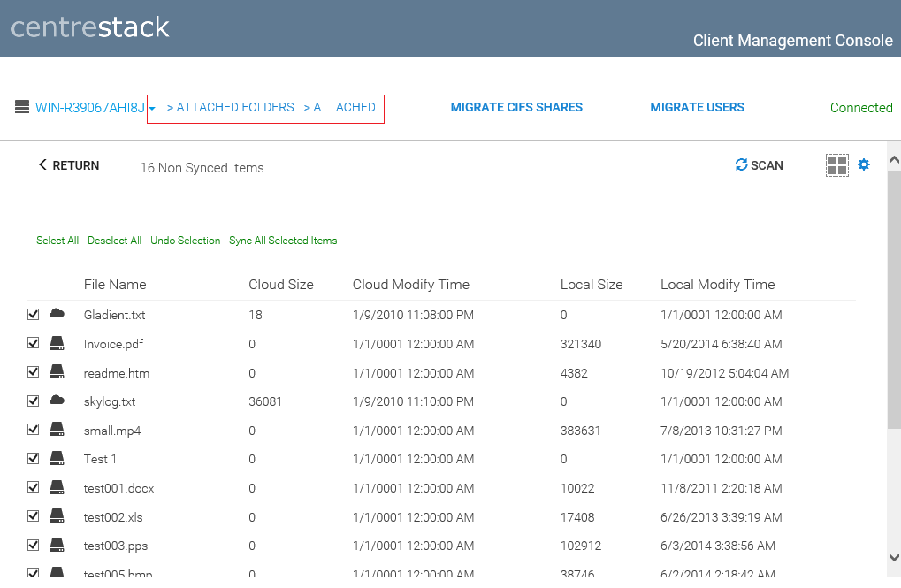The height and width of the screenshot is (588, 901).
Task: Click local size value 321340
Action: click(x=580, y=344)
